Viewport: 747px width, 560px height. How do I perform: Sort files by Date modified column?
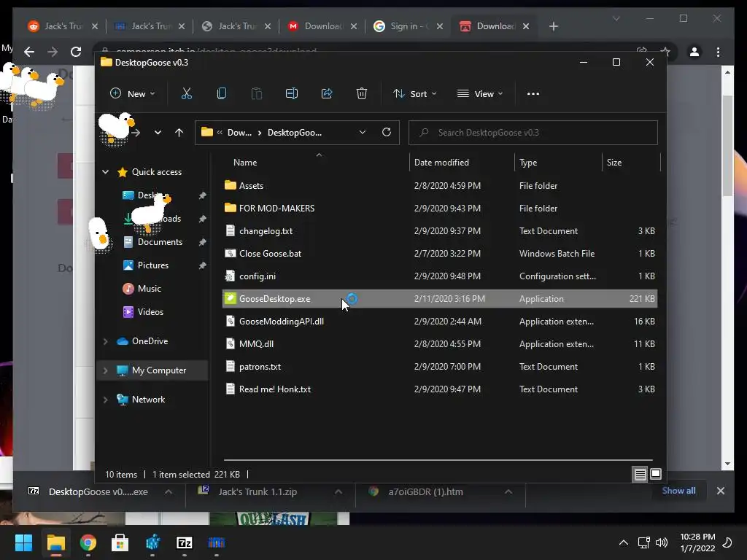tap(441, 163)
